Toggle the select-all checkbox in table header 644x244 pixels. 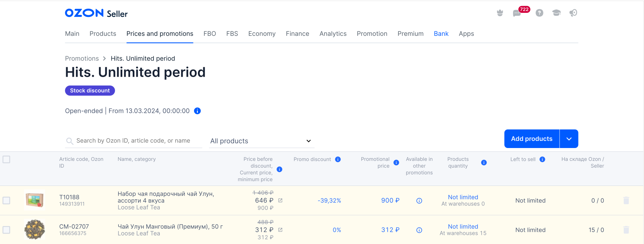click(6, 159)
